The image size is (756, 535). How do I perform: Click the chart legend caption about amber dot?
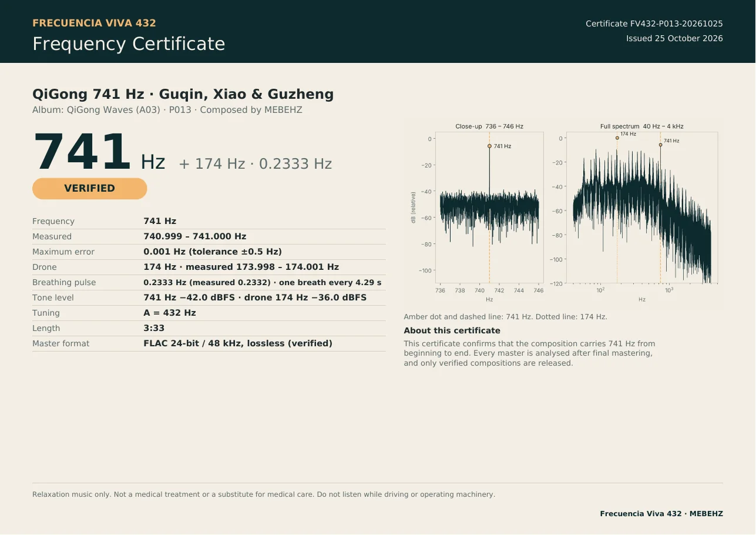505,317
